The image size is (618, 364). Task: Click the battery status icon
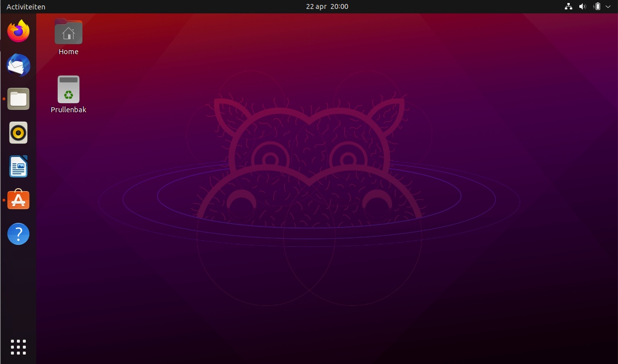(597, 7)
